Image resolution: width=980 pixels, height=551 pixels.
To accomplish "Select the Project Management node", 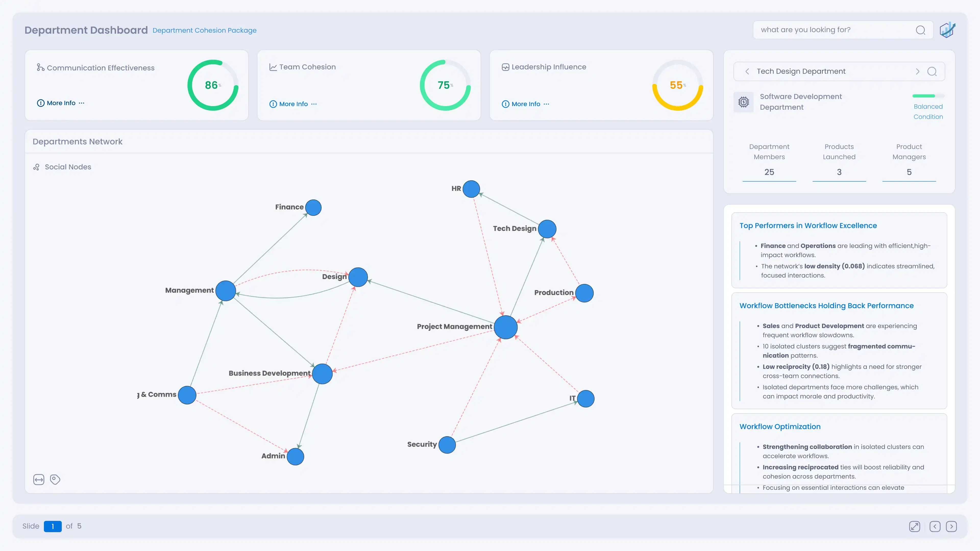I will click(506, 327).
